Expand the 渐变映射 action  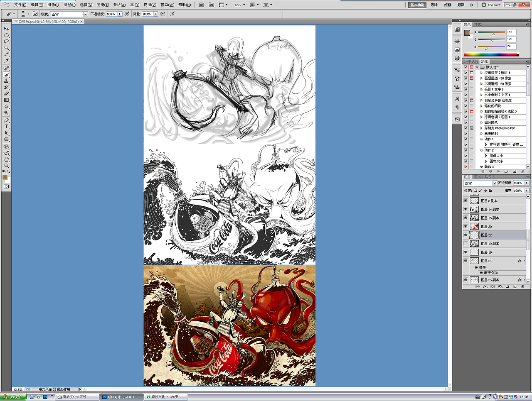pos(482,134)
